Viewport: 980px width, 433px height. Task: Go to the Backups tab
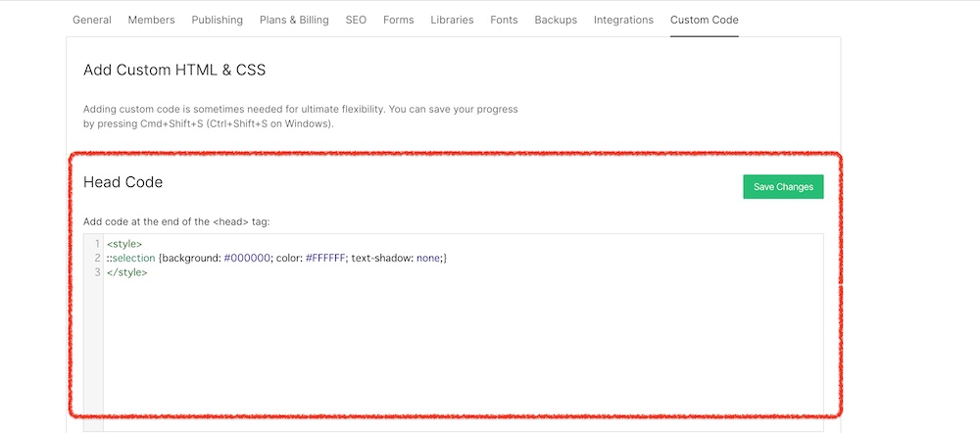(x=556, y=20)
